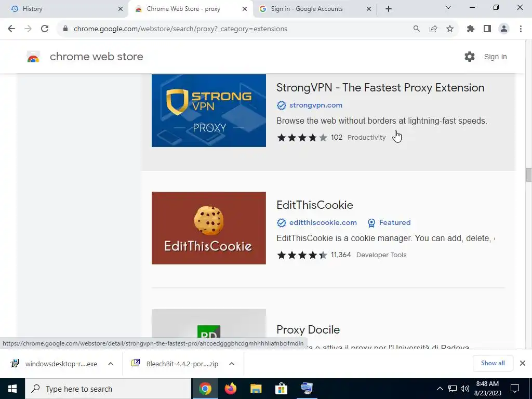Image resolution: width=532 pixels, height=399 pixels.
Task: Visit the editthiscookie.com publisher link
Action: 323,222
